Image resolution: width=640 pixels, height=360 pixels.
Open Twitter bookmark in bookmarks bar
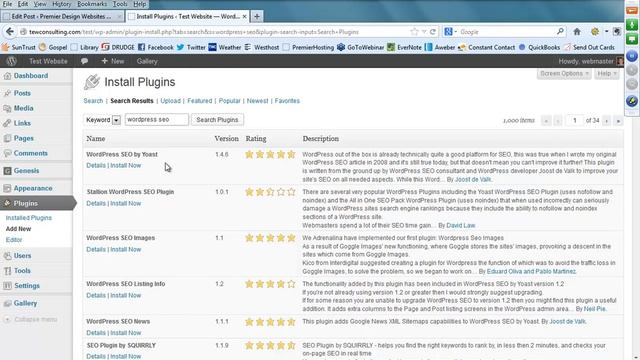[191, 47]
